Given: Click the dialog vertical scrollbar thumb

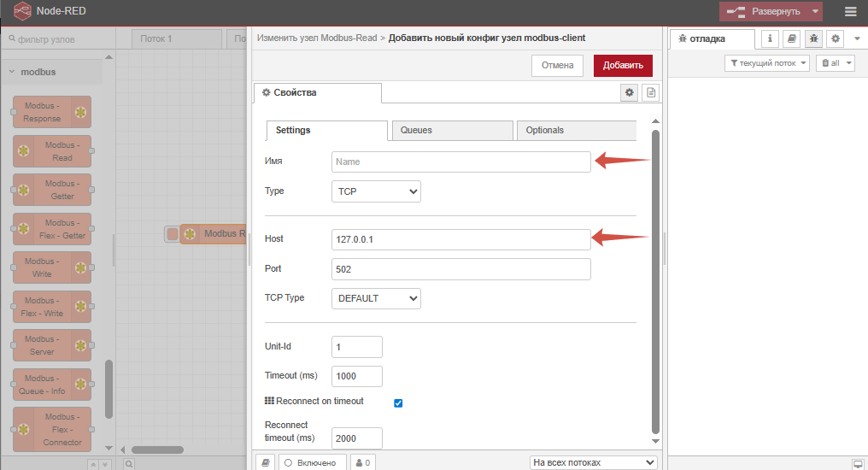Looking at the screenshot, I should (655, 281).
